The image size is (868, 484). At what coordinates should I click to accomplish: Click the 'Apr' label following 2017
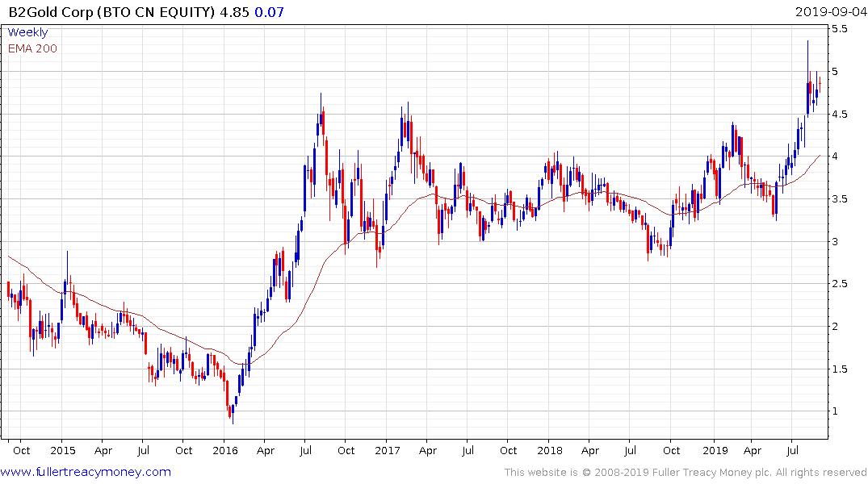(x=428, y=450)
